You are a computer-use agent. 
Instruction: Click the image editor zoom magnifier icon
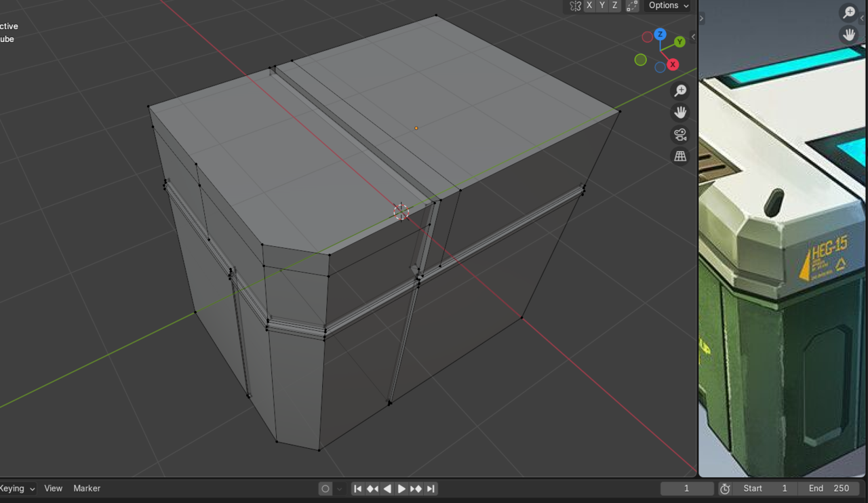click(849, 12)
